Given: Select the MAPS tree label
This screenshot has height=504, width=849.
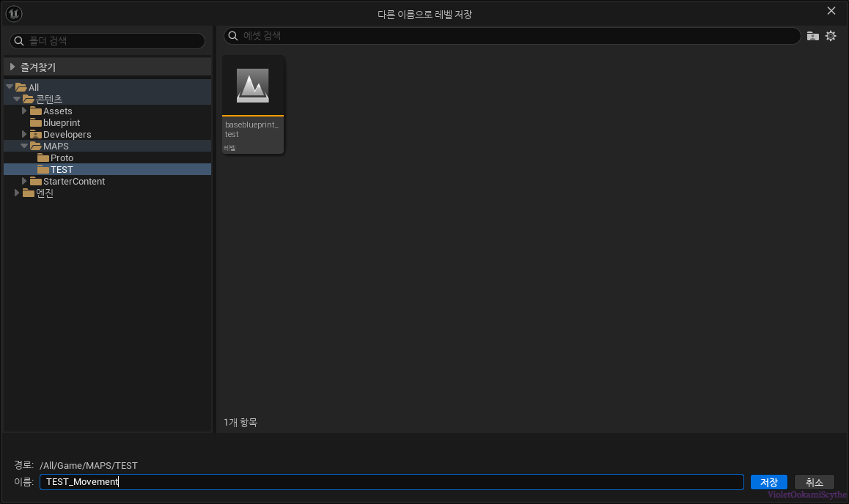Looking at the screenshot, I should click(x=56, y=146).
